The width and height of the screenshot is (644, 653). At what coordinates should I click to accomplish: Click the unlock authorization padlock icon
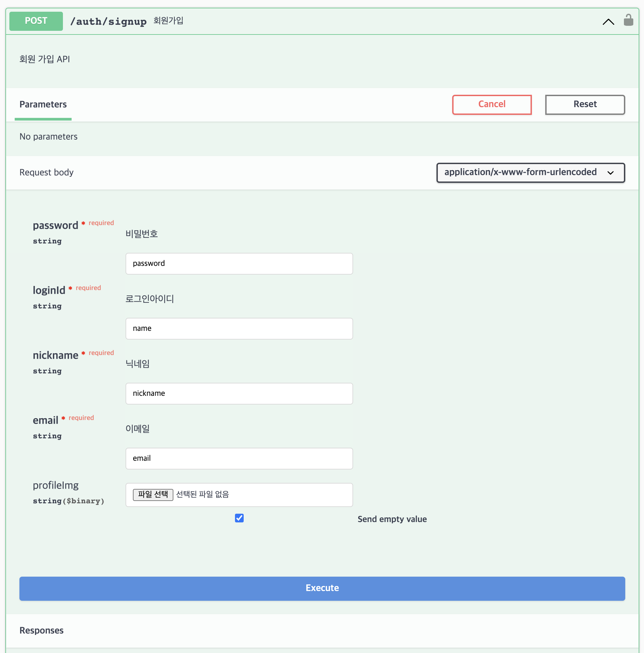pyautogui.click(x=628, y=20)
